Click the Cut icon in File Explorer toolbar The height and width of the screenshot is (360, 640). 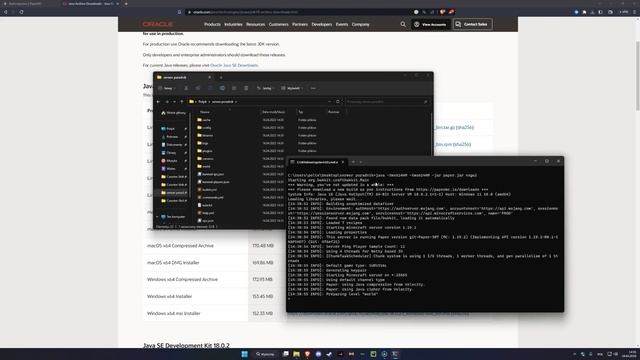coord(186,88)
